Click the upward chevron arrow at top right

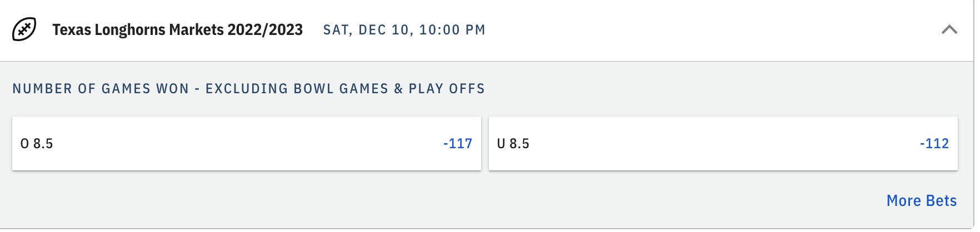[x=949, y=29]
